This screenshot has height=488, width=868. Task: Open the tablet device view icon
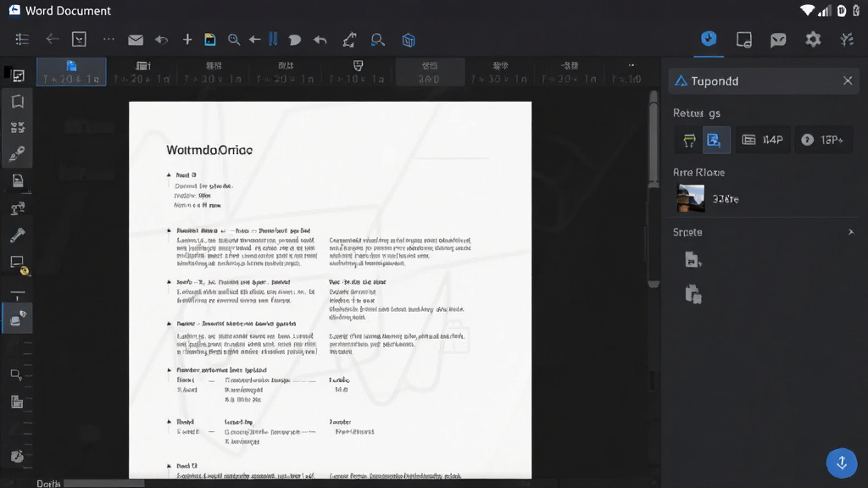coord(744,40)
